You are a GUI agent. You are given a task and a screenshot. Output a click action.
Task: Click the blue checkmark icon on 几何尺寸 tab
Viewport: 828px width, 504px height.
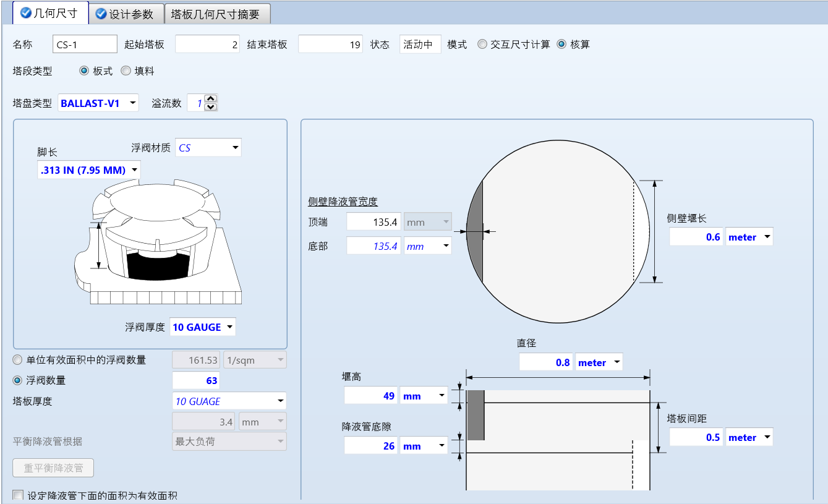coord(26,13)
